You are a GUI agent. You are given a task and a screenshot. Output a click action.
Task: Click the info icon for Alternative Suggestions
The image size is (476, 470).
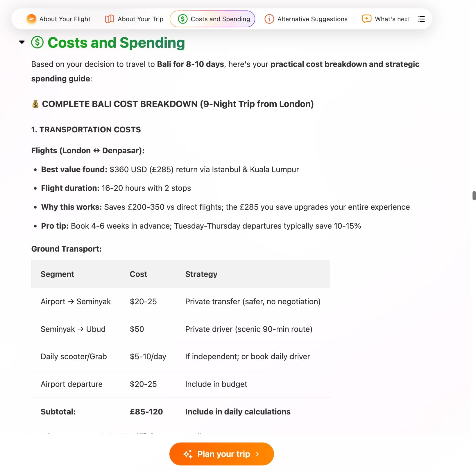click(269, 19)
